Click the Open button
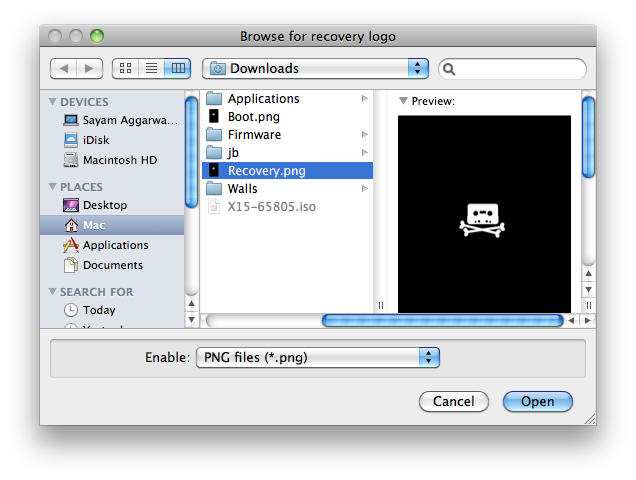Viewport: 636px width, 480px height. point(537,401)
